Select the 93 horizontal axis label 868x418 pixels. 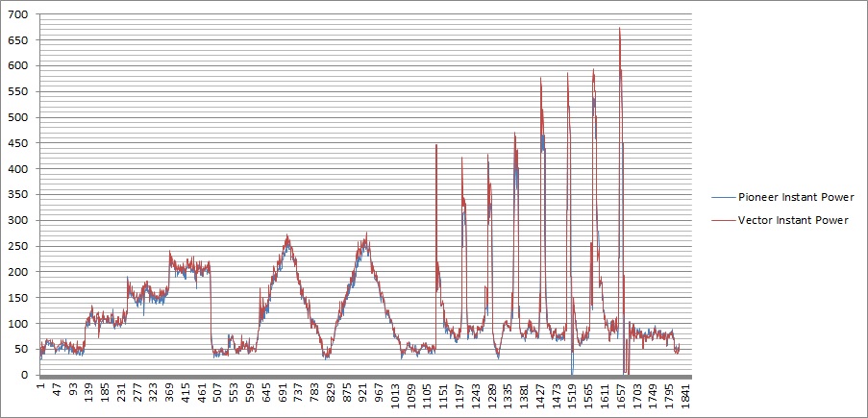[x=72, y=390]
